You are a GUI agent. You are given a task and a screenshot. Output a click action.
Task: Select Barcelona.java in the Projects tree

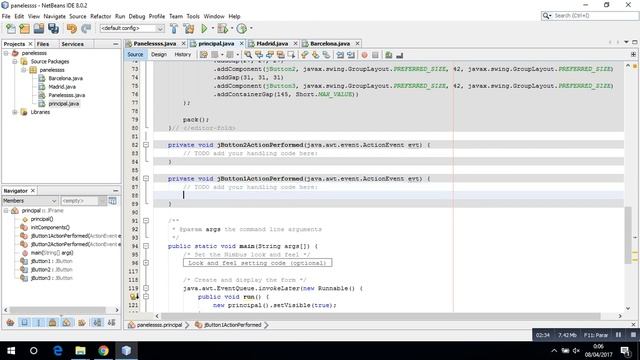coord(65,78)
